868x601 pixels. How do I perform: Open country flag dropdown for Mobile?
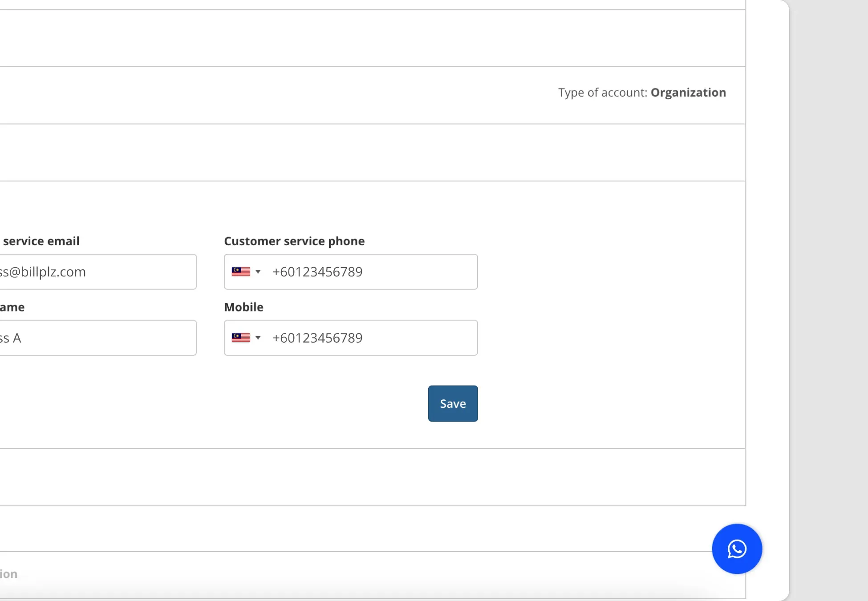[x=246, y=337]
